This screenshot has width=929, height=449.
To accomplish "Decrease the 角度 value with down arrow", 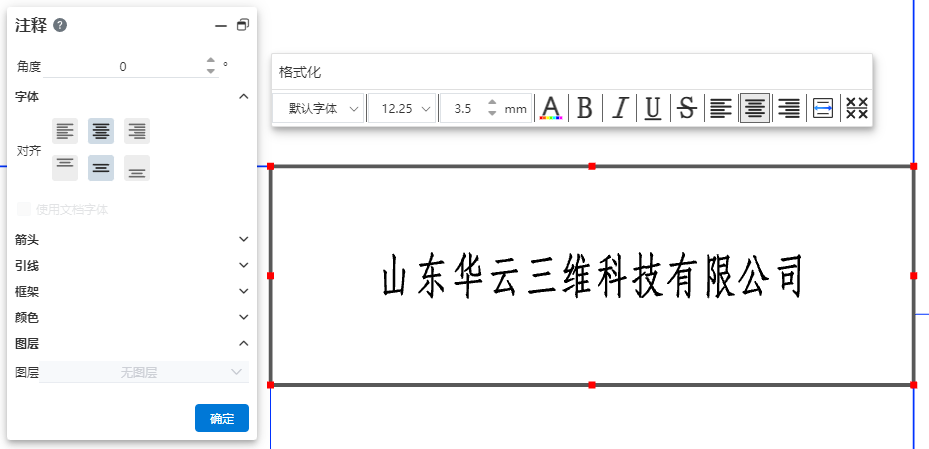I will tap(211, 71).
